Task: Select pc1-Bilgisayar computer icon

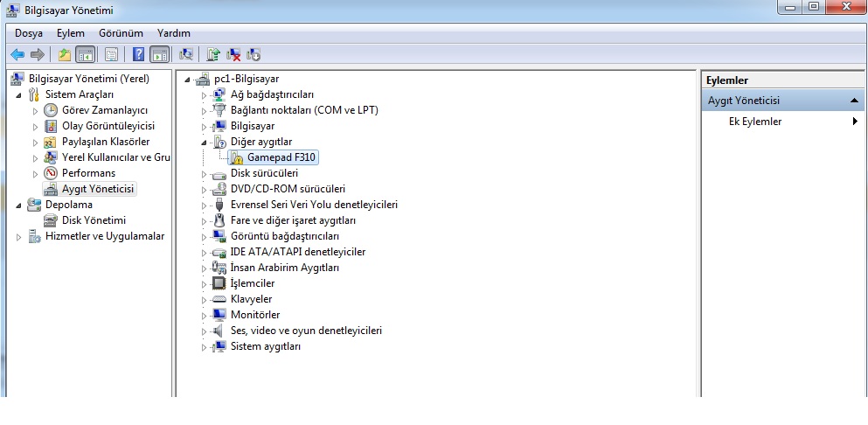Action: point(203,80)
